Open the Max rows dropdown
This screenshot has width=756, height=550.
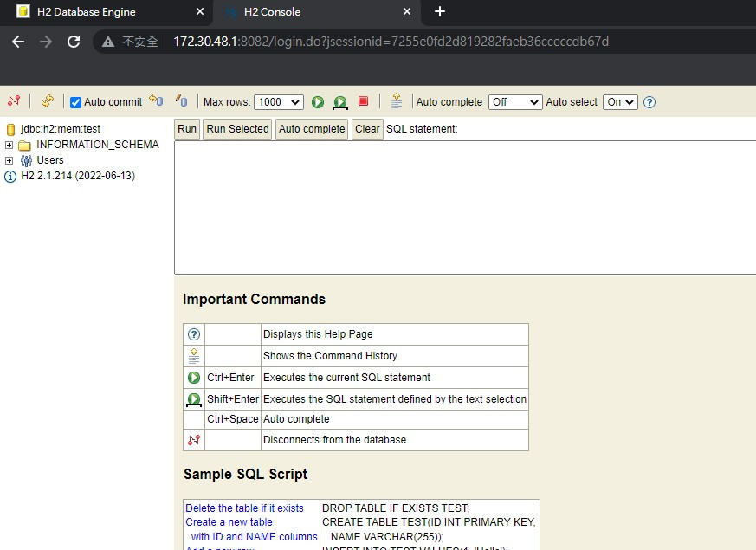click(279, 102)
